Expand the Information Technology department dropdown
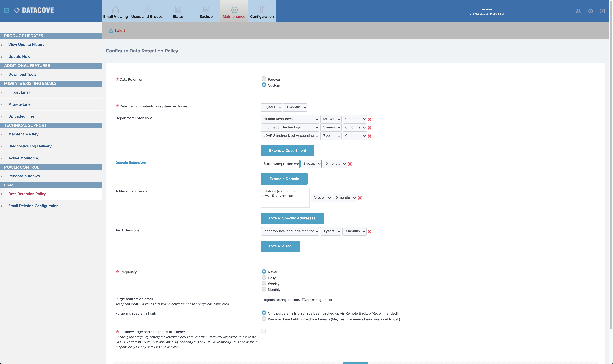This screenshot has height=364, width=613. (x=290, y=127)
